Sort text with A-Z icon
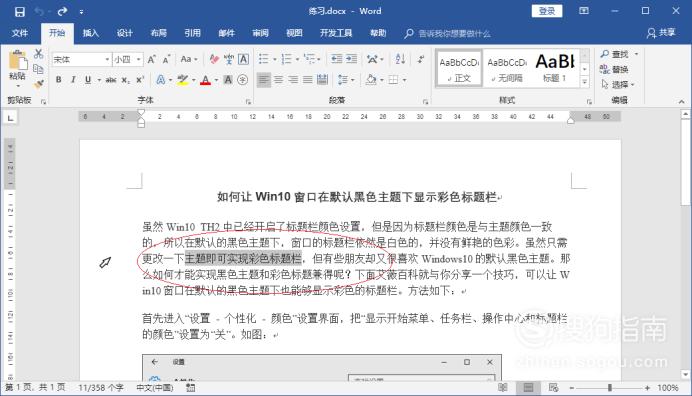 pos(400,59)
